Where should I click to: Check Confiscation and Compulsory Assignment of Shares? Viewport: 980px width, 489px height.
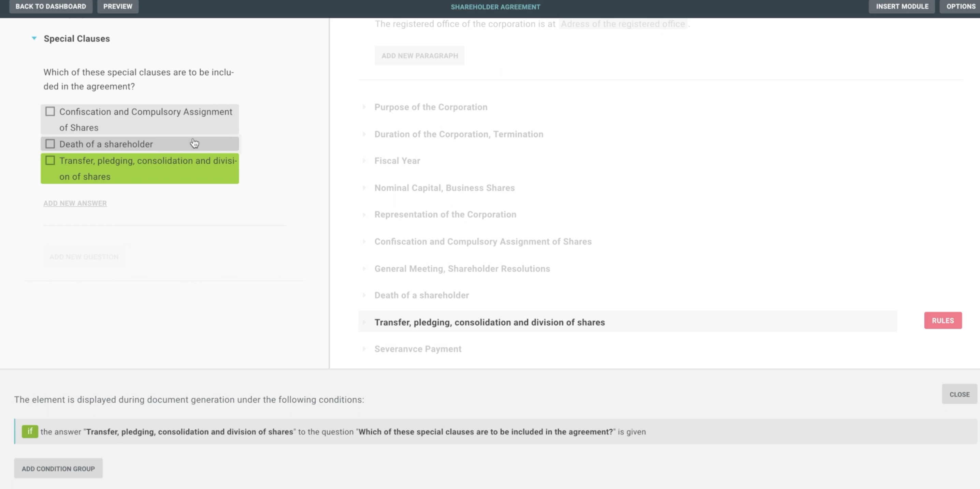point(50,112)
